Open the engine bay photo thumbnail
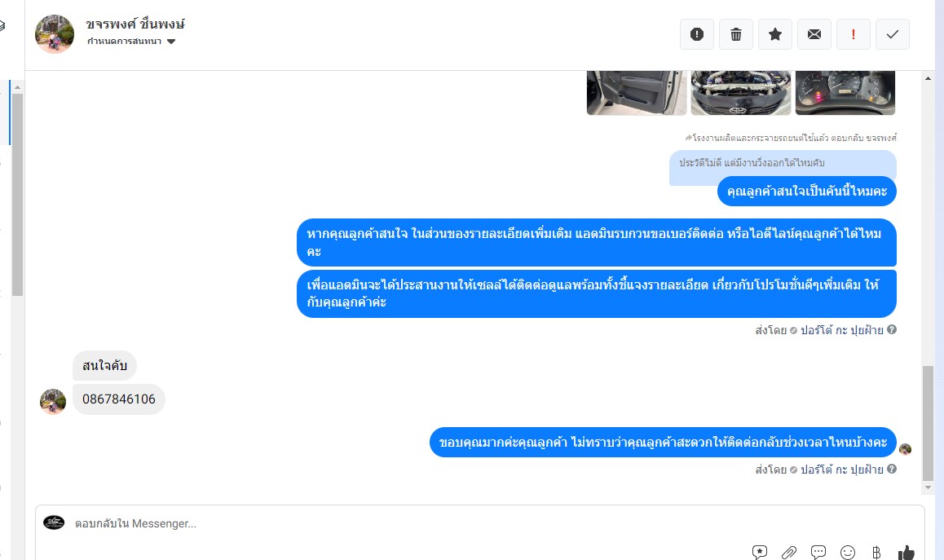The width and height of the screenshot is (944, 560). tap(740, 93)
